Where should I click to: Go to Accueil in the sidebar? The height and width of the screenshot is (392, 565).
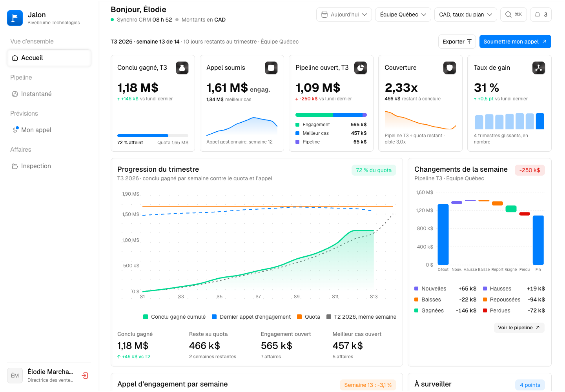click(x=49, y=58)
